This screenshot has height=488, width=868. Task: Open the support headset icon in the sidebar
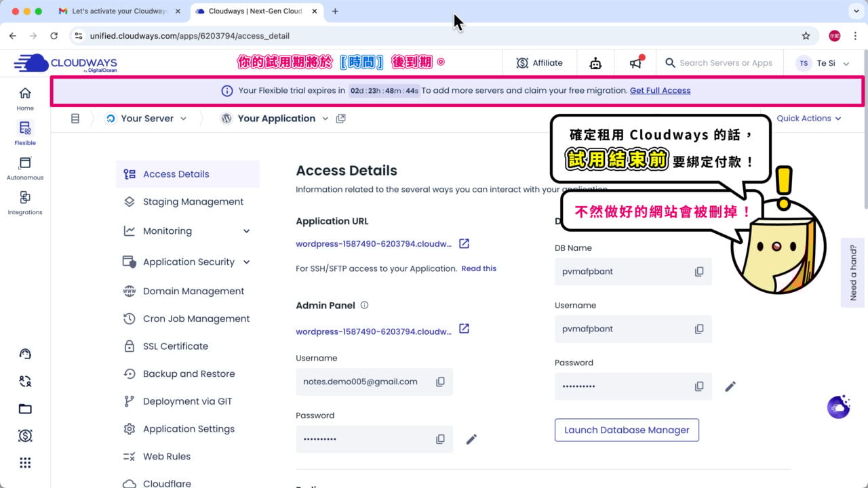coord(24,353)
